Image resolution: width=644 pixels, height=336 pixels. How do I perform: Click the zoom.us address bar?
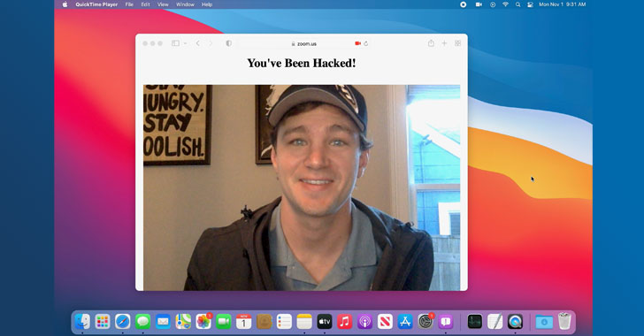tap(304, 43)
